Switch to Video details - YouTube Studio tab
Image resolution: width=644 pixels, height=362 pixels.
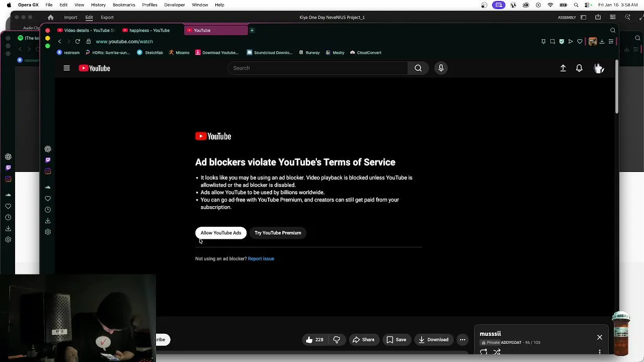(87, 30)
